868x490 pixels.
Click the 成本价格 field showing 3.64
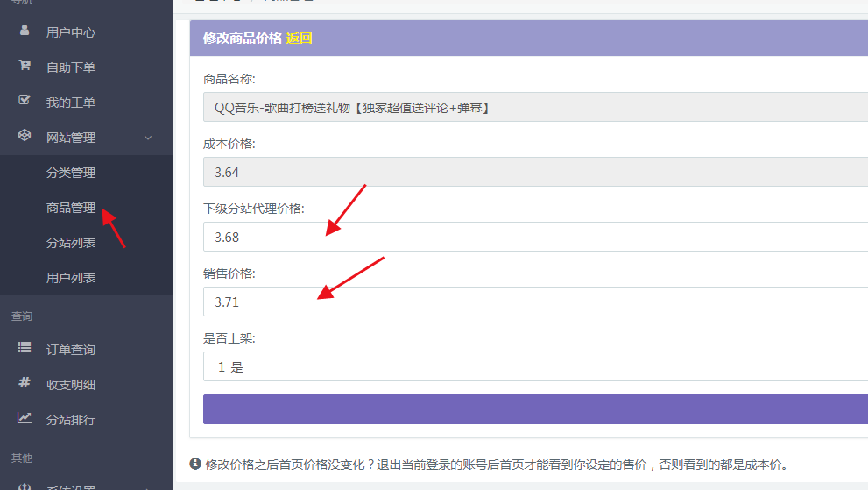[534, 172]
